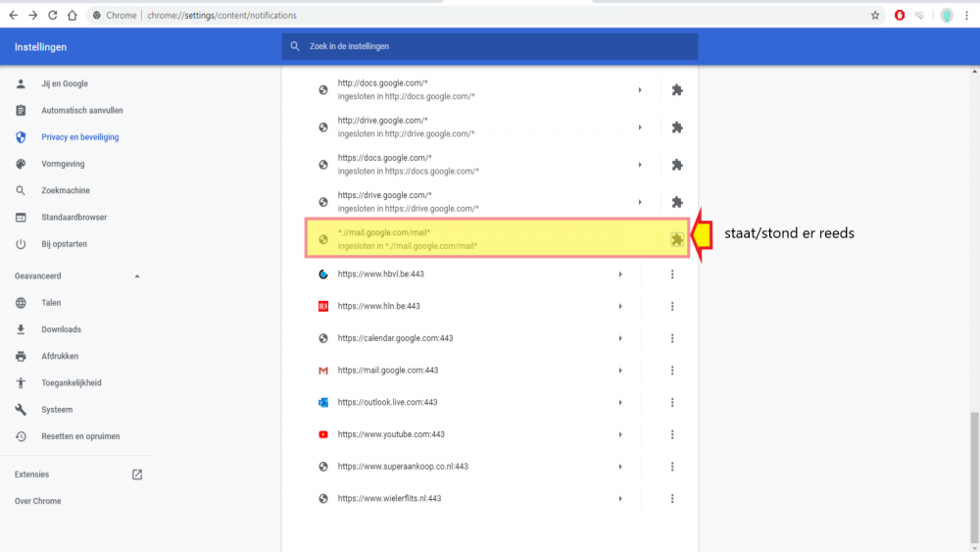Open Over Chrome page
The height and width of the screenshot is (552, 980).
coord(37,501)
